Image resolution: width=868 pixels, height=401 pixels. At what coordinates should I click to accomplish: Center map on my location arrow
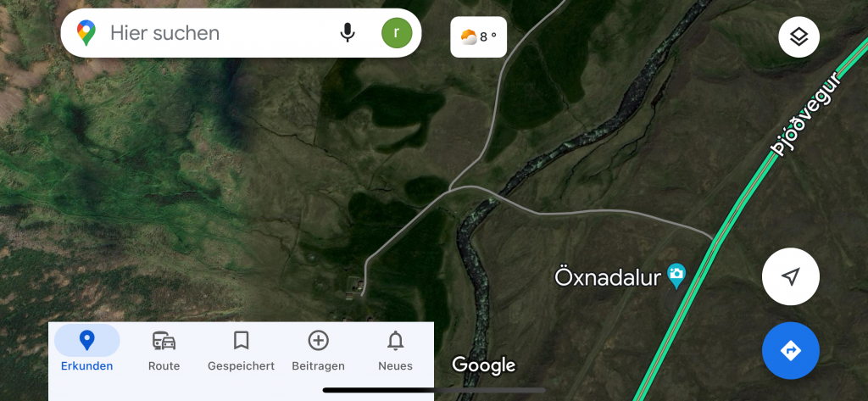click(791, 276)
